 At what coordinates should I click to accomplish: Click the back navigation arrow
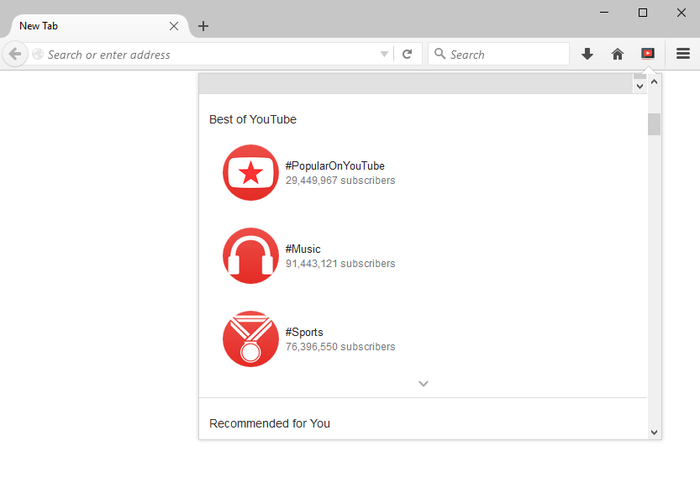point(15,54)
